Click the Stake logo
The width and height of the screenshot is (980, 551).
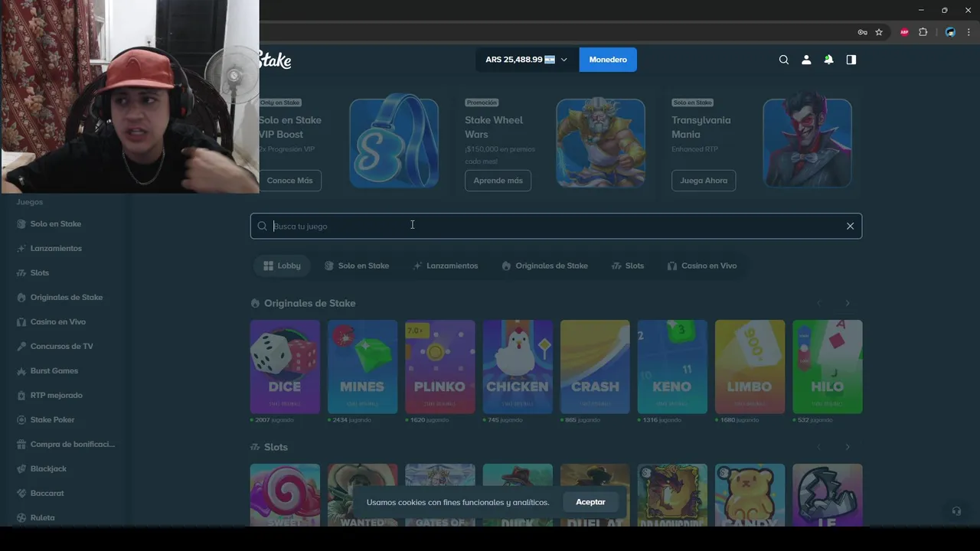(x=276, y=60)
